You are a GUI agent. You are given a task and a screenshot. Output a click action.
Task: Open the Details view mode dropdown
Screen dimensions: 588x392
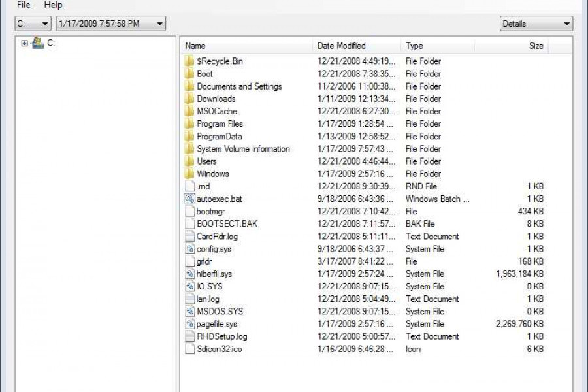coord(536,24)
